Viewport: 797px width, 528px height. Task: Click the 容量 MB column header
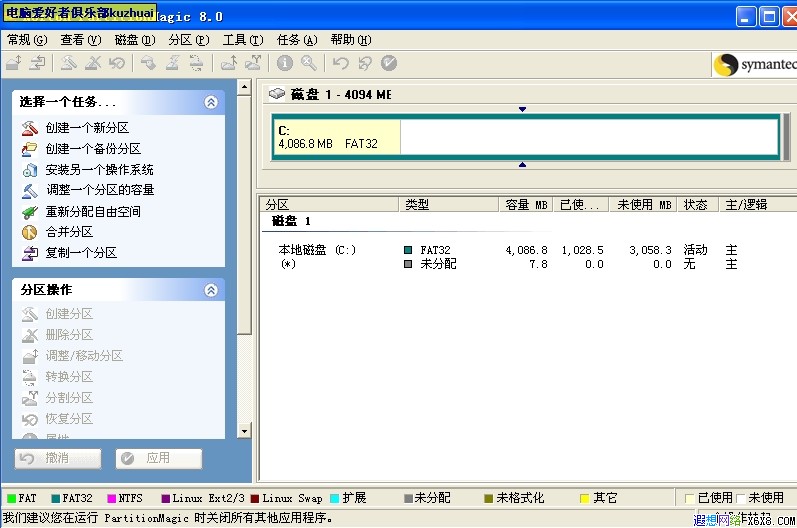pyautogui.click(x=527, y=204)
